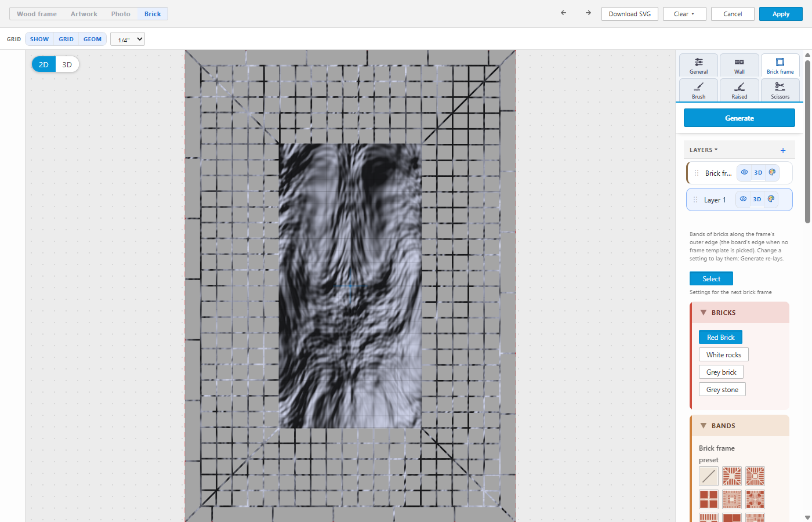This screenshot has height=522, width=812.
Task: Switch to the Photo tab
Action: point(121,14)
